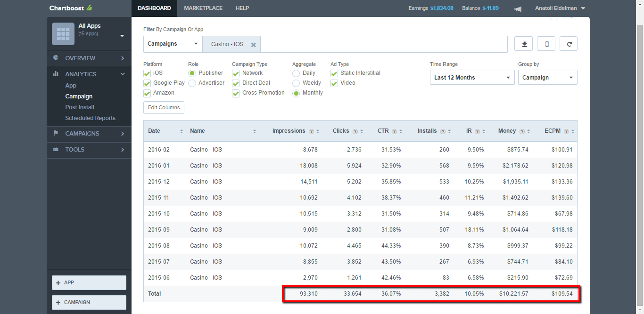
Task: Open the Time Range dropdown
Action: coord(472,77)
